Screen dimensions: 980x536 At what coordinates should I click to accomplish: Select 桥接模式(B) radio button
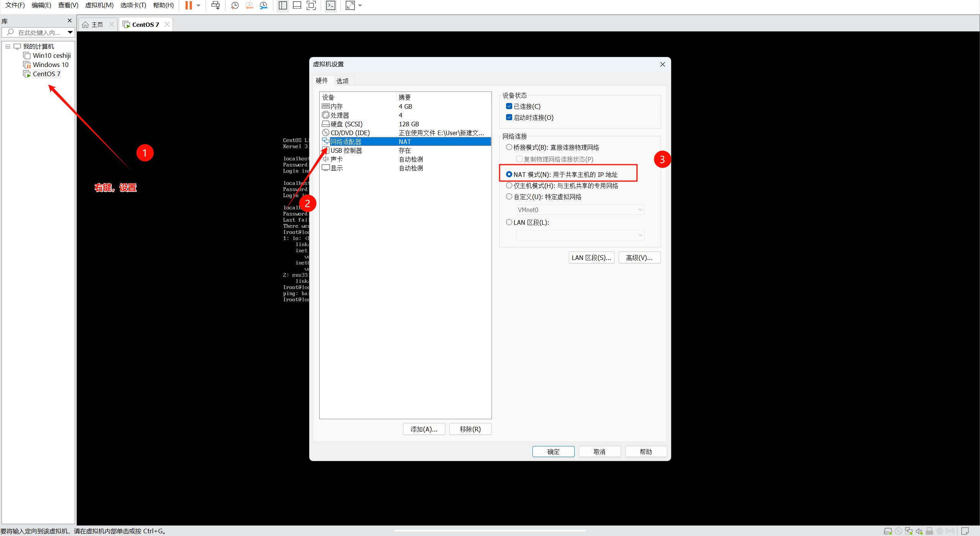(x=509, y=147)
